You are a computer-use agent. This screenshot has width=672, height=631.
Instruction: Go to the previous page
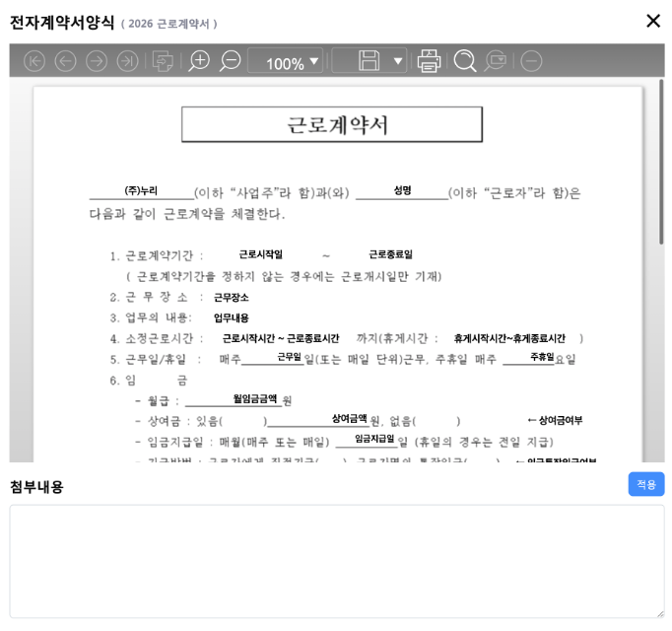pos(65,61)
